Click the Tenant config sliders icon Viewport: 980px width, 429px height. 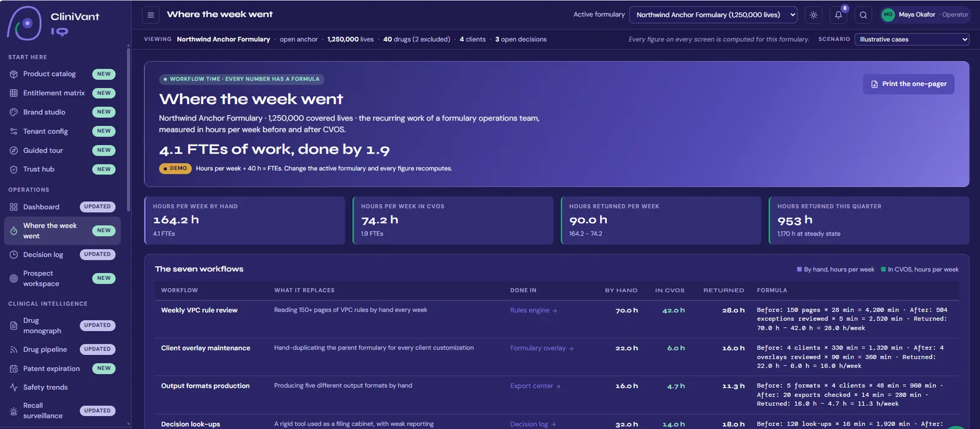pos(13,131)
